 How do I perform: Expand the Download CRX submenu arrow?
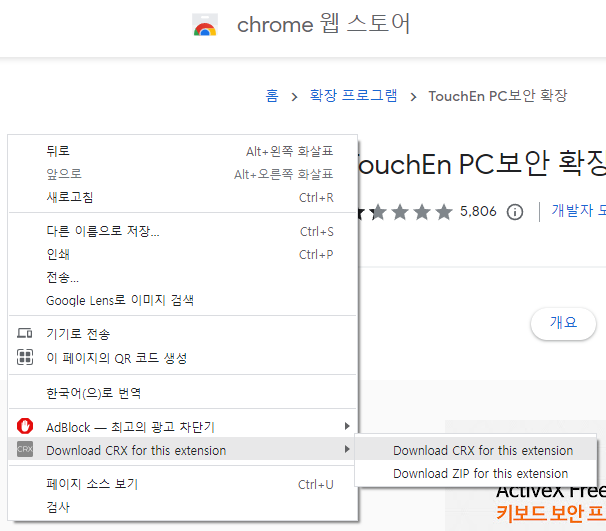click(x=347, y=449)
